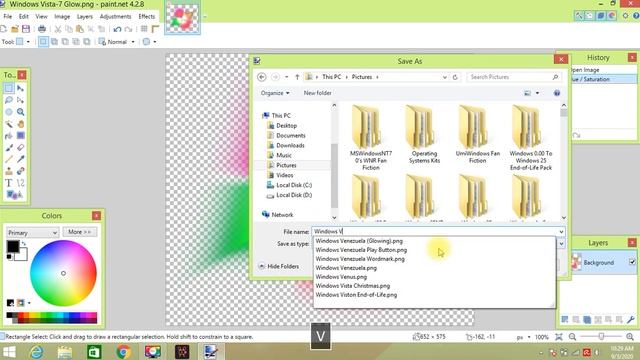Click the Save icon in toolbar
This screenshot has height=360, width=640.
(26, 29)
